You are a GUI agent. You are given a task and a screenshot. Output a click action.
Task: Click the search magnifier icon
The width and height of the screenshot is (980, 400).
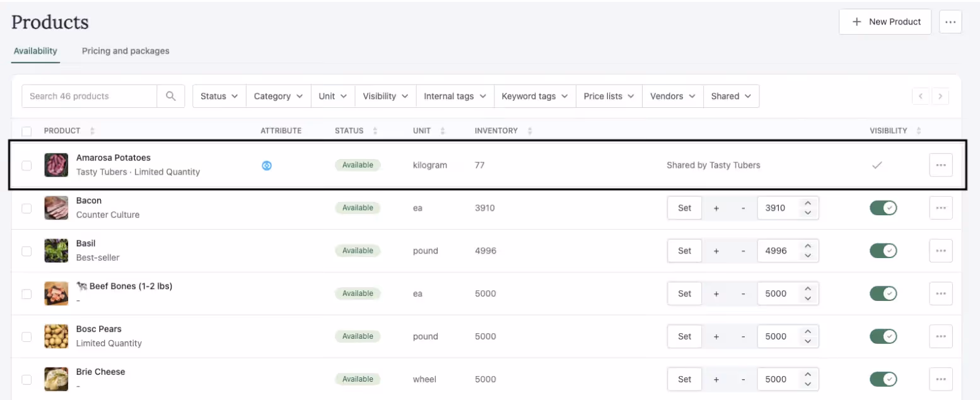170,96
